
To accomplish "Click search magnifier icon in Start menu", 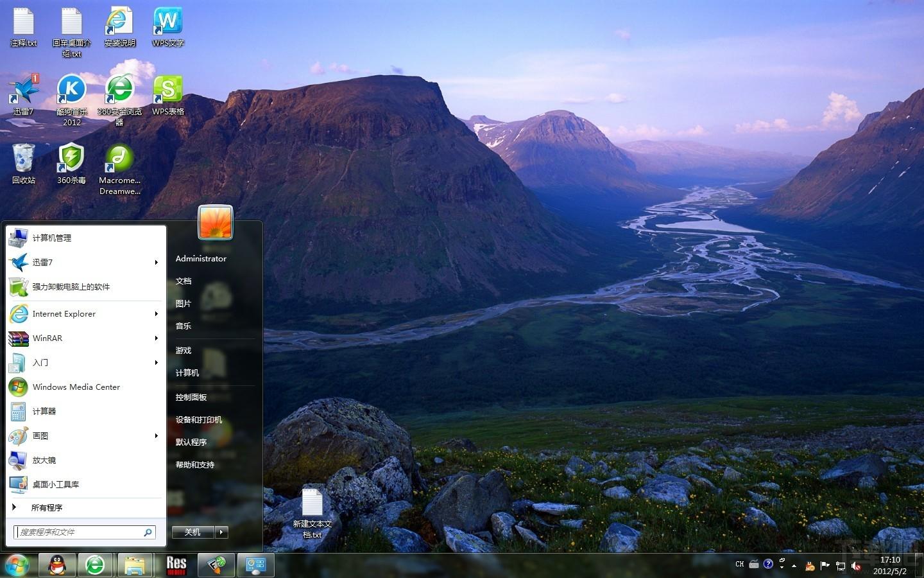I will coord(148,532).
